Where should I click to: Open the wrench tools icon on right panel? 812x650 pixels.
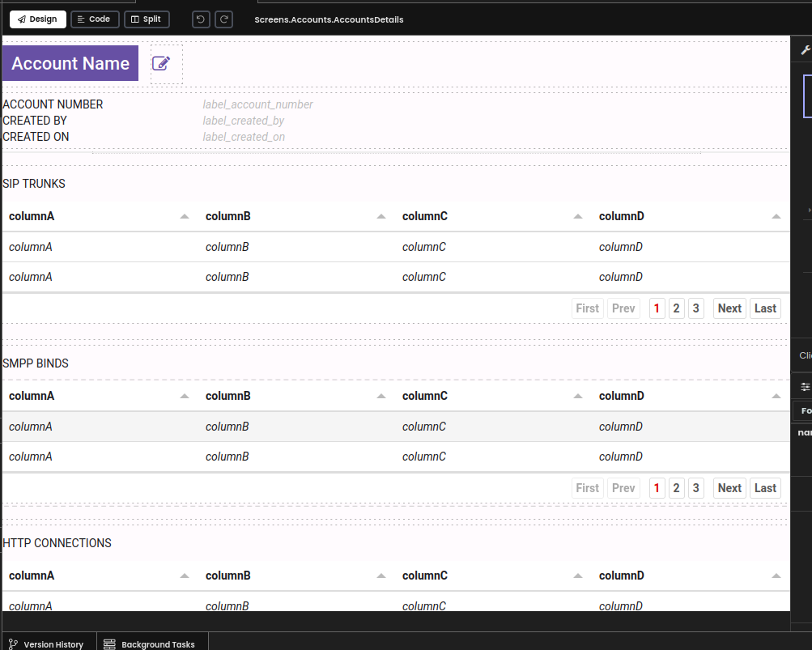click(x=806, y=50)
